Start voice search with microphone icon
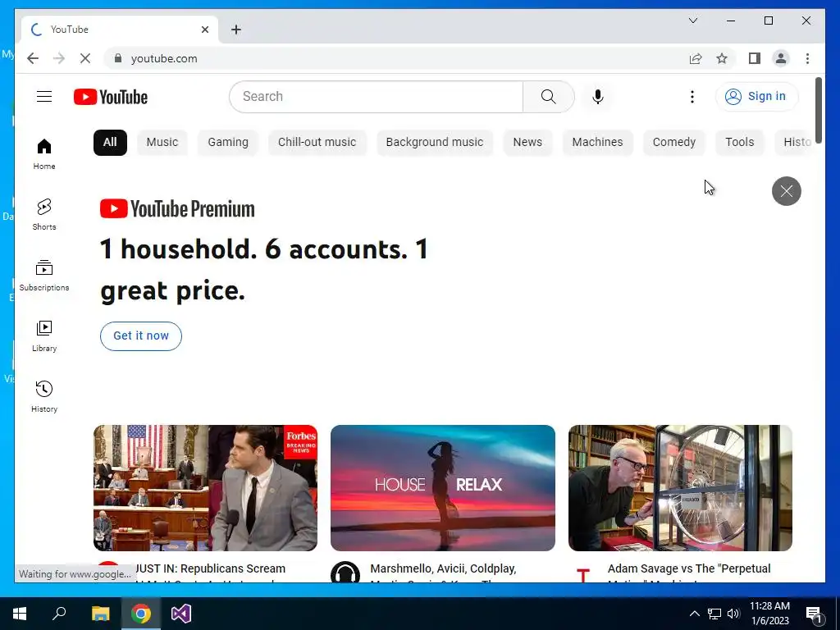Screen dimensions: 840x630 click(x=598, y=97)
